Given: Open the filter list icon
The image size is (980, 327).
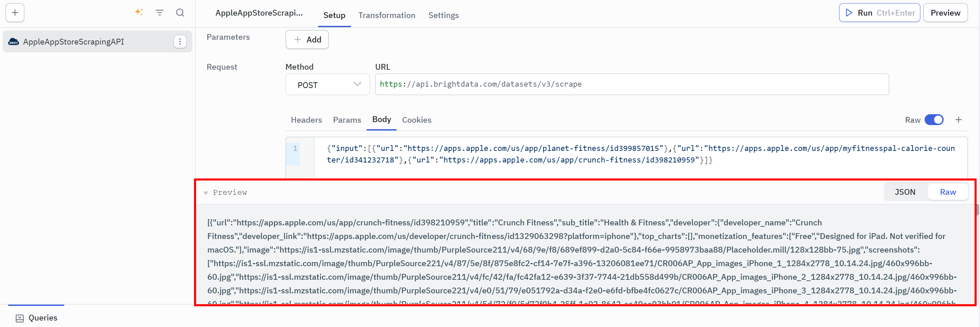Looking at the screenshot, I should click(x=160, y=13).
